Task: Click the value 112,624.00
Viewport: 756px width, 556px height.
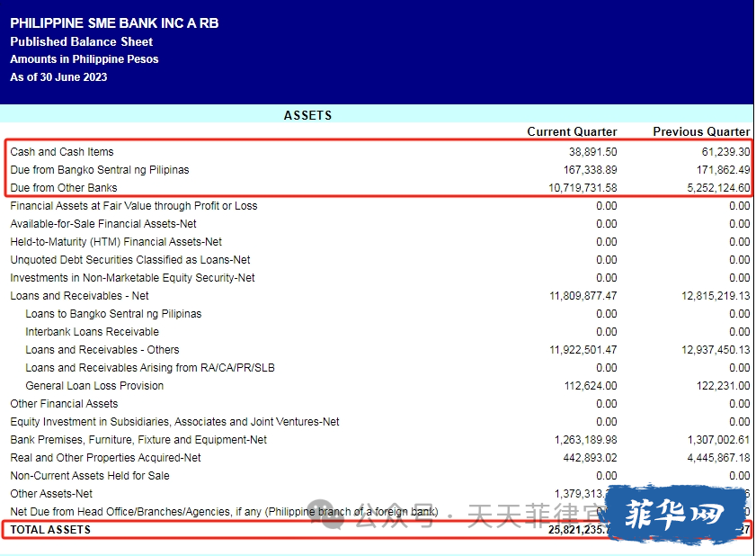Action: pyautogui.click(x=591, y=386)
